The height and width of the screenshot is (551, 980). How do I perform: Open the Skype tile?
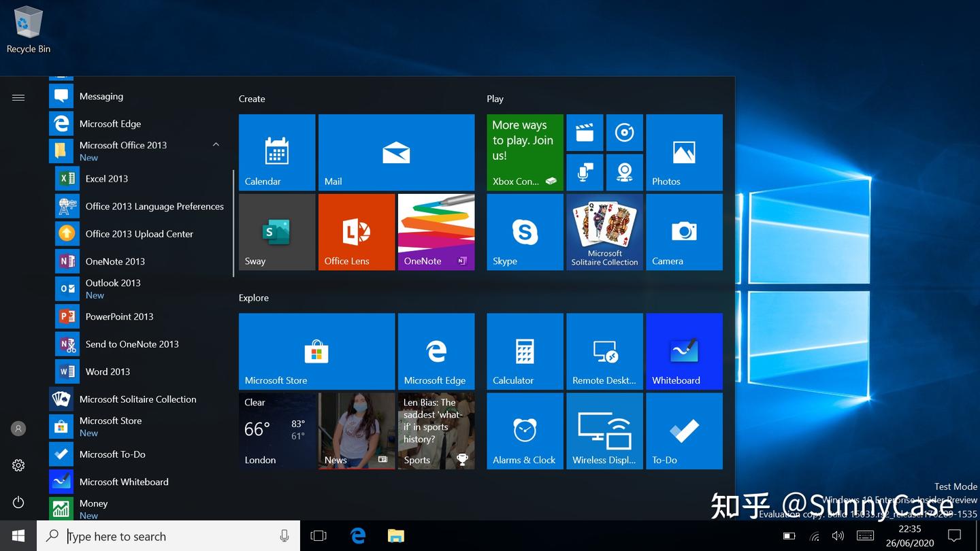tap(524, 231)
